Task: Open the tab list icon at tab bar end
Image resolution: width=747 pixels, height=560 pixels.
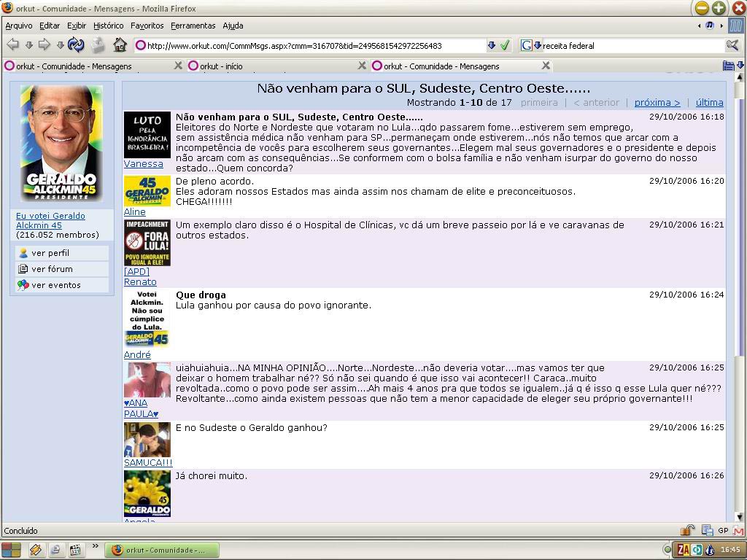Action: (729, 66)
